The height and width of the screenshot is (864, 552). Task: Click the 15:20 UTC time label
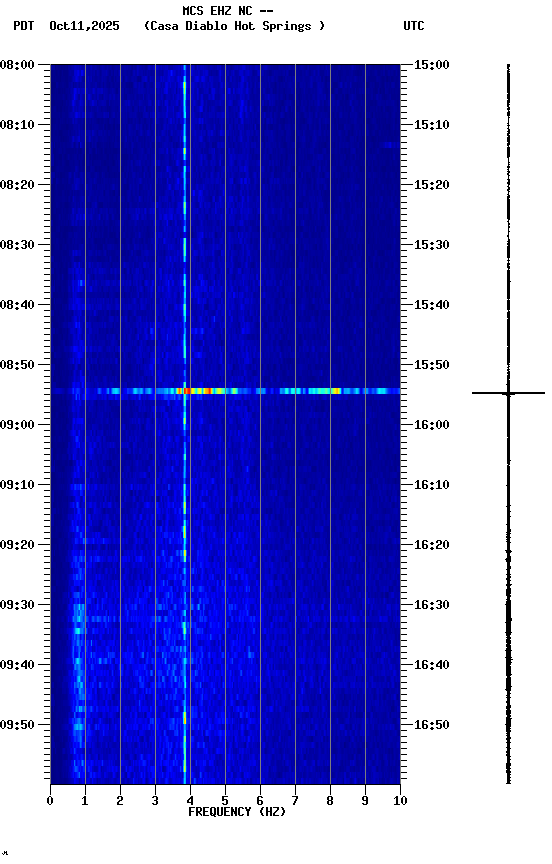pos(432,185)
